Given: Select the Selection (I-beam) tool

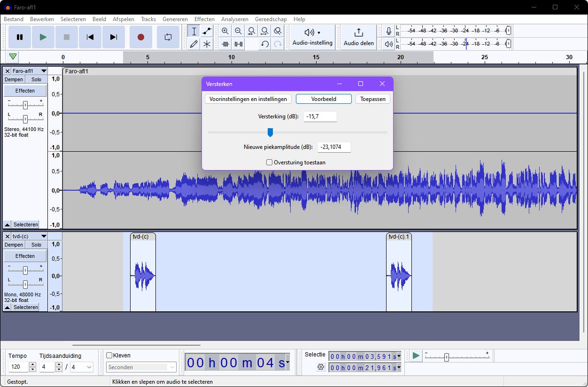Looking at the screenshot, I should coord(194,31).
